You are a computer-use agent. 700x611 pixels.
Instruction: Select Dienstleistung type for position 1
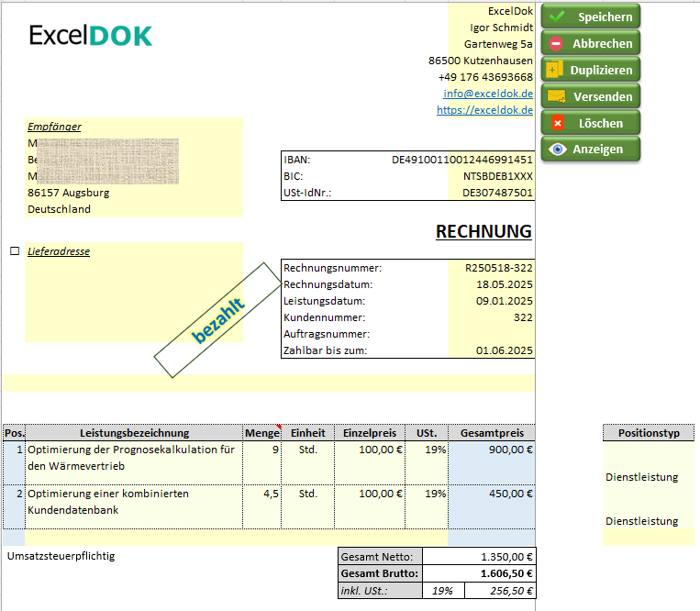coord(641,477)
